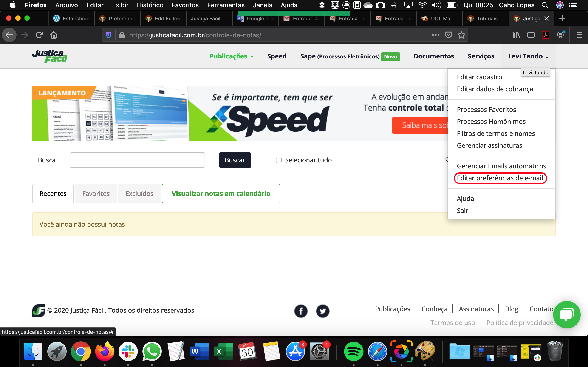
Task: Switch to the Excluídos notes tab
Action: click(139, 193)
